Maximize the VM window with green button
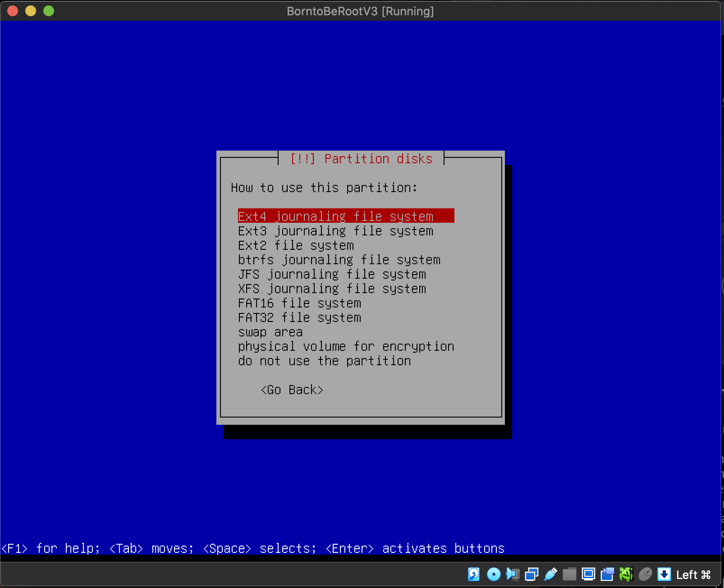Viewport: 724px width, 588px height. [49, 11]
